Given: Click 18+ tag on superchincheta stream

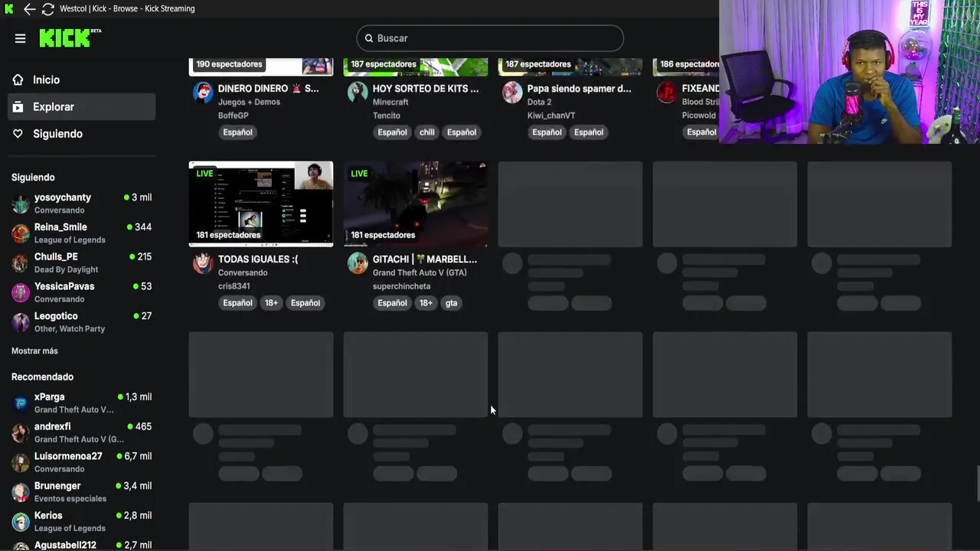Looking at the screenshot, I should (x=426, y=303).
